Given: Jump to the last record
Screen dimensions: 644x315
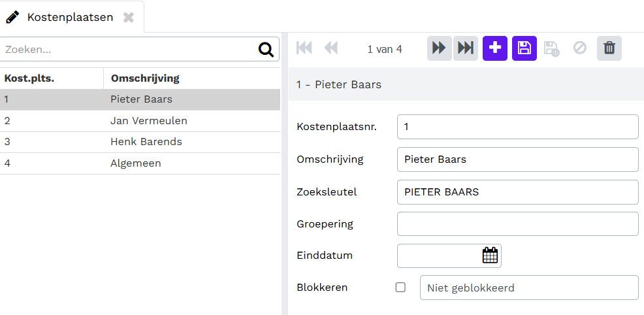Looking at the screenshot, I should click(466, 48).
